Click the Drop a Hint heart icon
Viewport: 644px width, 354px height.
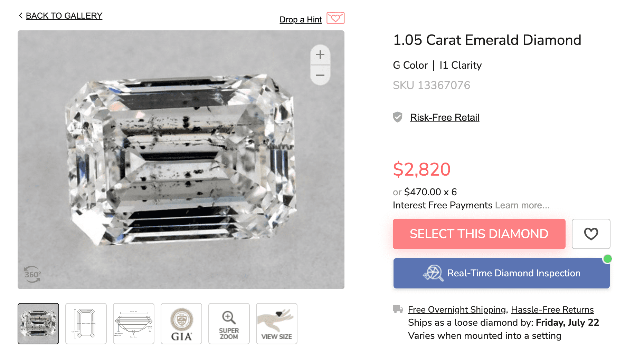coord(336,18)
